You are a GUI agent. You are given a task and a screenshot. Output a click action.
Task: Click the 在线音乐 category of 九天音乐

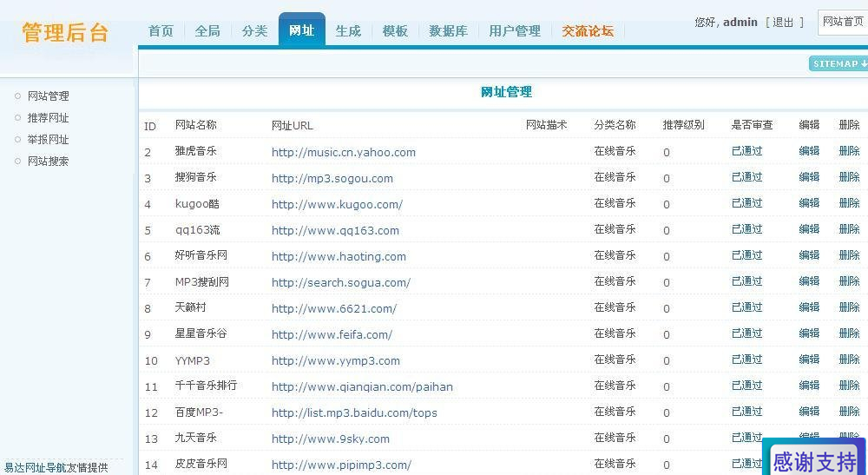615,437
